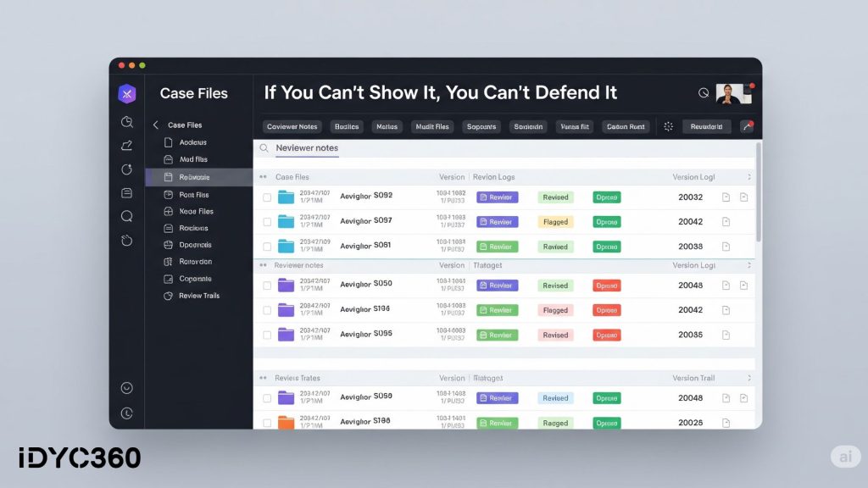Viewport: 868px width, 488px height.
Task: Click the clock icon at sidebar bottom
Action: coord(126,413)
